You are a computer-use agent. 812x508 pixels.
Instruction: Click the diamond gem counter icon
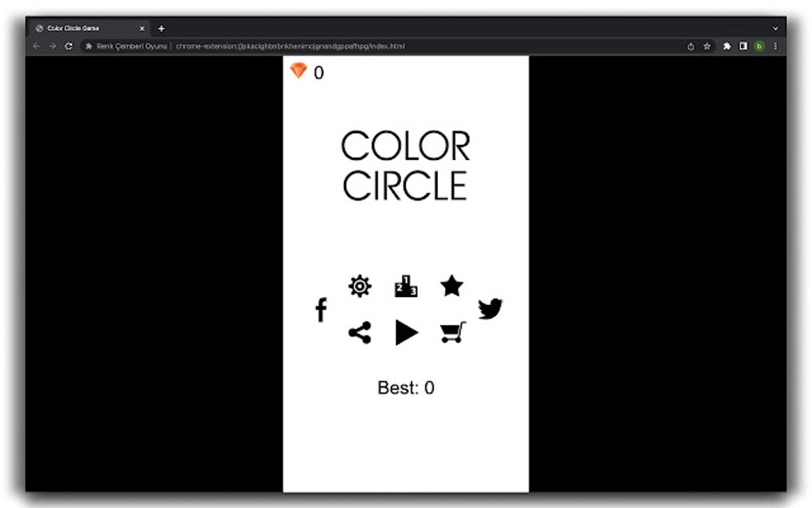(x=299, y=71)
